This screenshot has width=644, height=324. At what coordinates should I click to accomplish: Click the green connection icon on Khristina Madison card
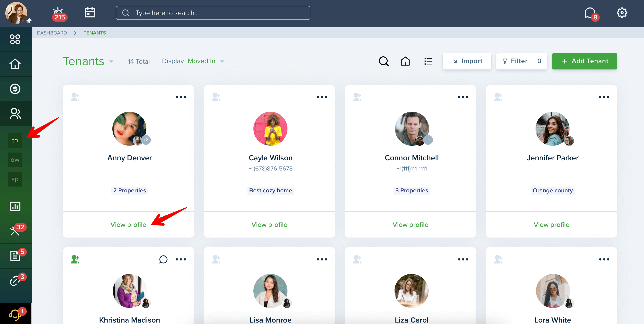[75, 259]
